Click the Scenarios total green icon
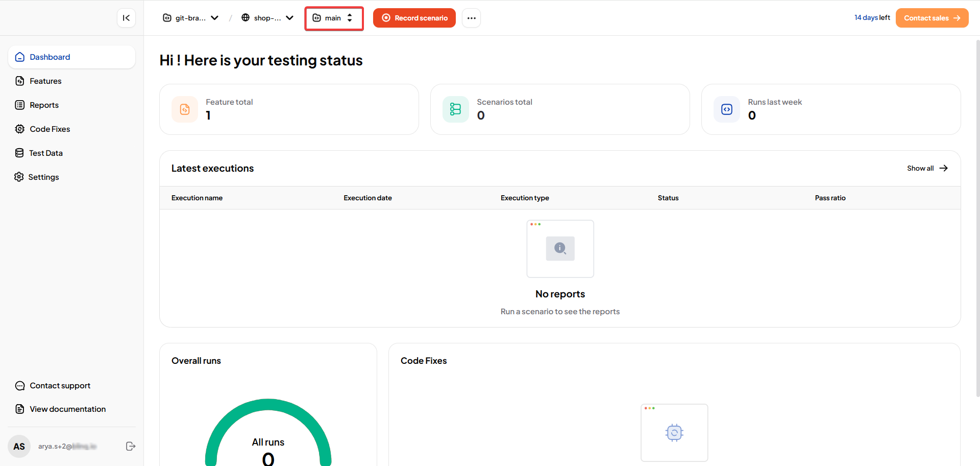 click(x=455, y=109)
